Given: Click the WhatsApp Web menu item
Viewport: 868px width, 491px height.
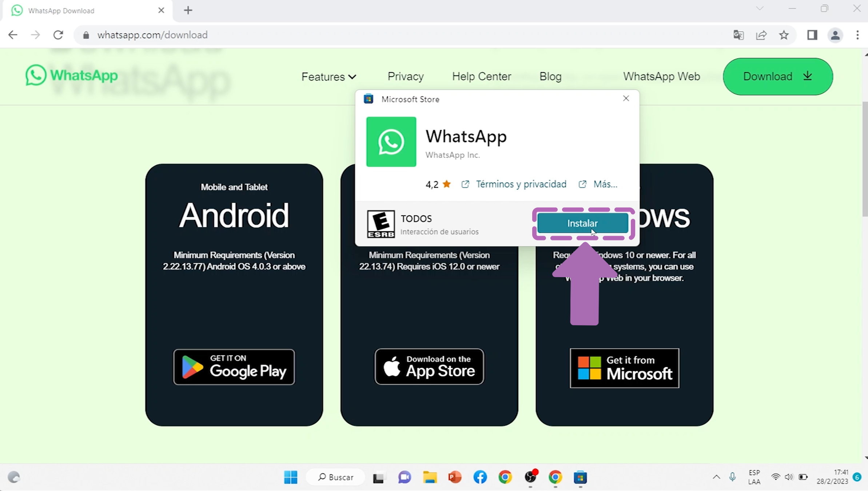Looking at the screenshot, I should pyautogui.click(x=662, y=76).
